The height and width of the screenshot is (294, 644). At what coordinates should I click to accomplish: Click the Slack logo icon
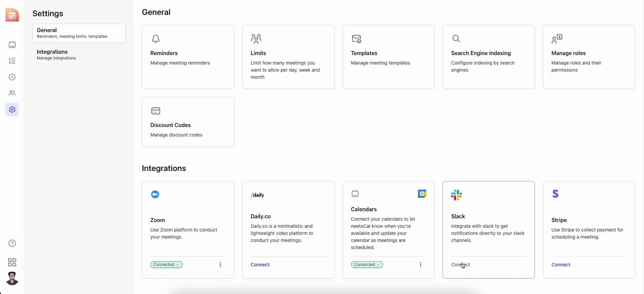456,195
